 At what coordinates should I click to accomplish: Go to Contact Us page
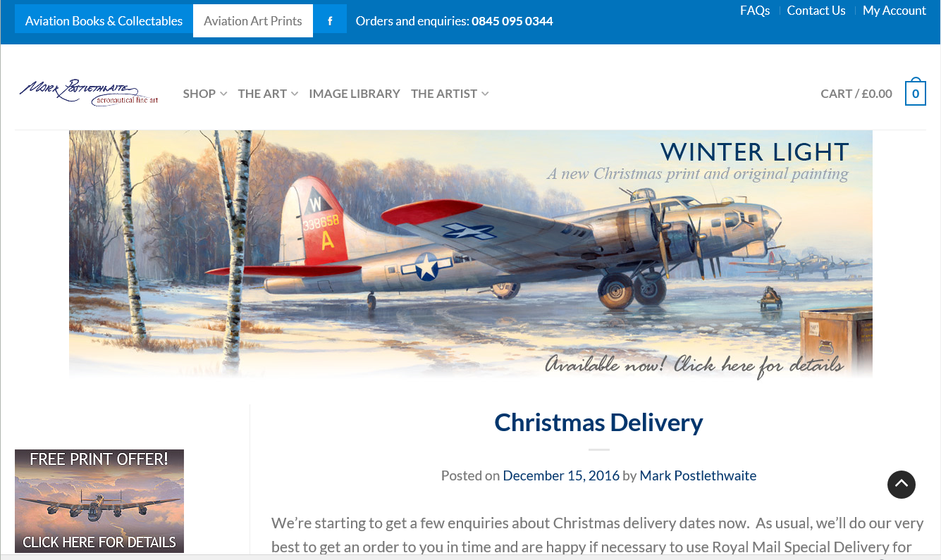816,11
